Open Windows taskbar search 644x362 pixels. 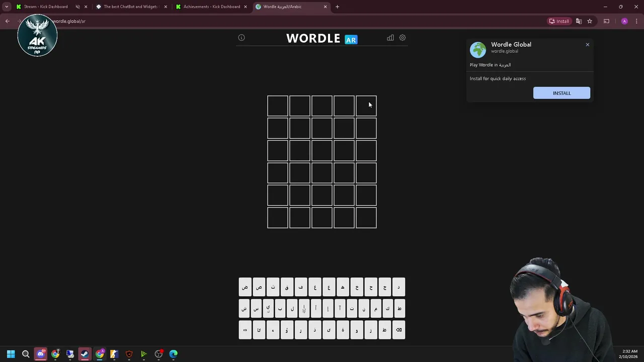click(x=26, y=354)
